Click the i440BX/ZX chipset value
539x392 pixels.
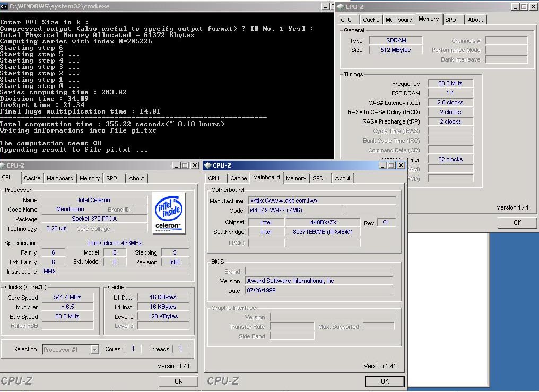[x=323, y=222]
